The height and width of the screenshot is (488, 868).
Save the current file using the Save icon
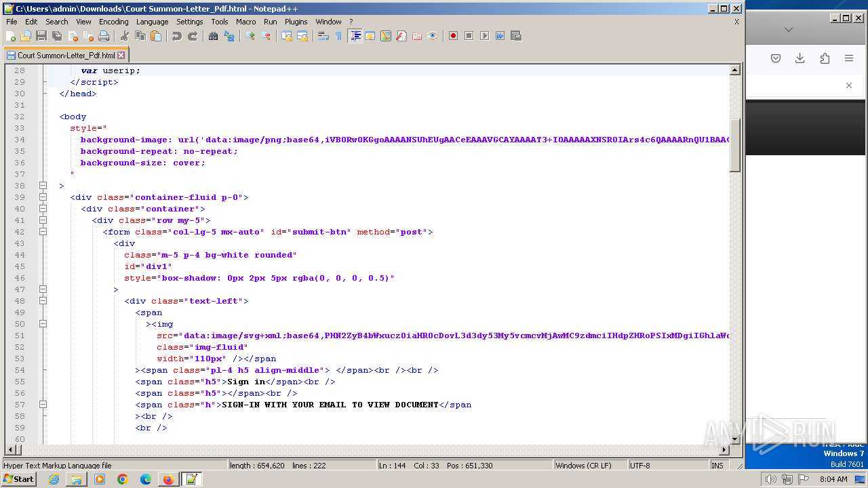pos(41,36)
